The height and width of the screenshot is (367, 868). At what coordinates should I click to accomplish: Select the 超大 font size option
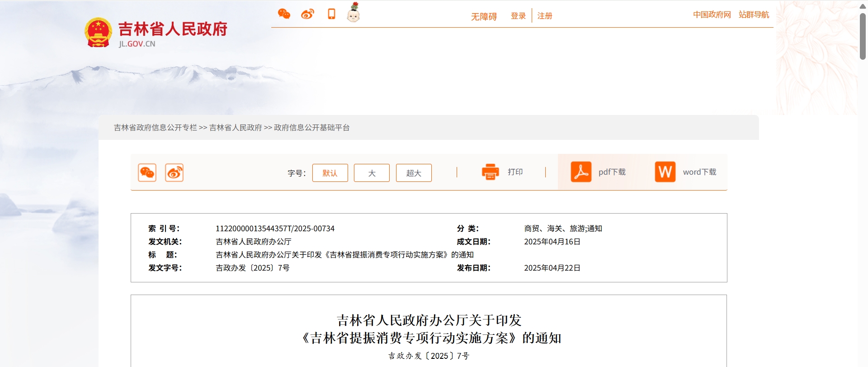pyautogui.click(x=414, y=173)
